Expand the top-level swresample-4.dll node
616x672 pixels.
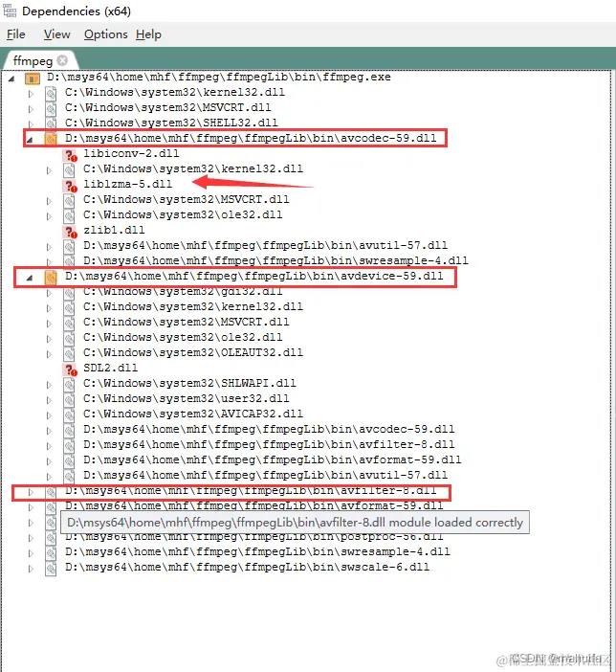pyautogui.click(x=31, y=553)
